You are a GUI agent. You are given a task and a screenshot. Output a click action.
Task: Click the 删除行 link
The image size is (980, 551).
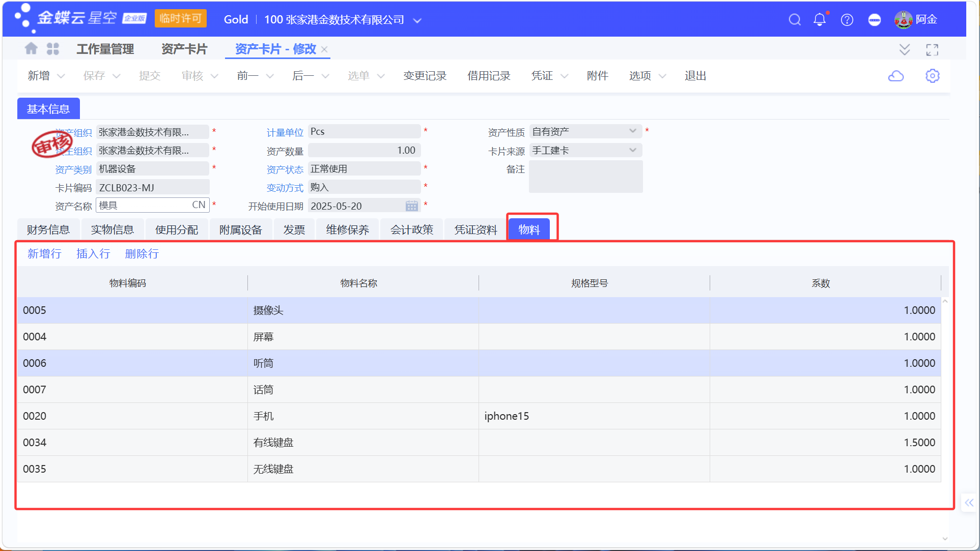tap(142, 253)
